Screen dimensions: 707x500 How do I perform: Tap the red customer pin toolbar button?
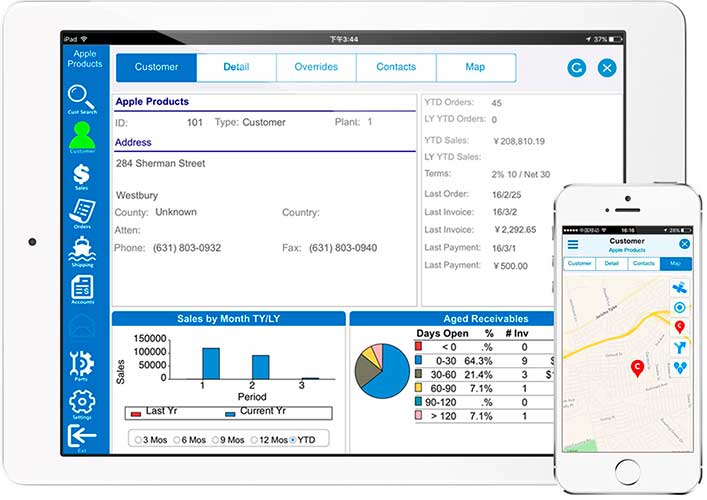(679, 327)
